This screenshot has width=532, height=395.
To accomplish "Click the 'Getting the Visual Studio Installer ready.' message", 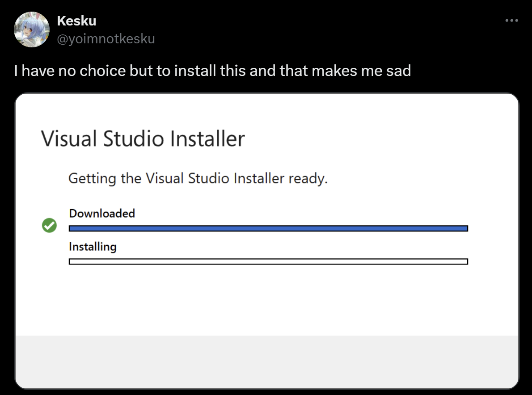I will pyautogui.click(x=198, y=178).
